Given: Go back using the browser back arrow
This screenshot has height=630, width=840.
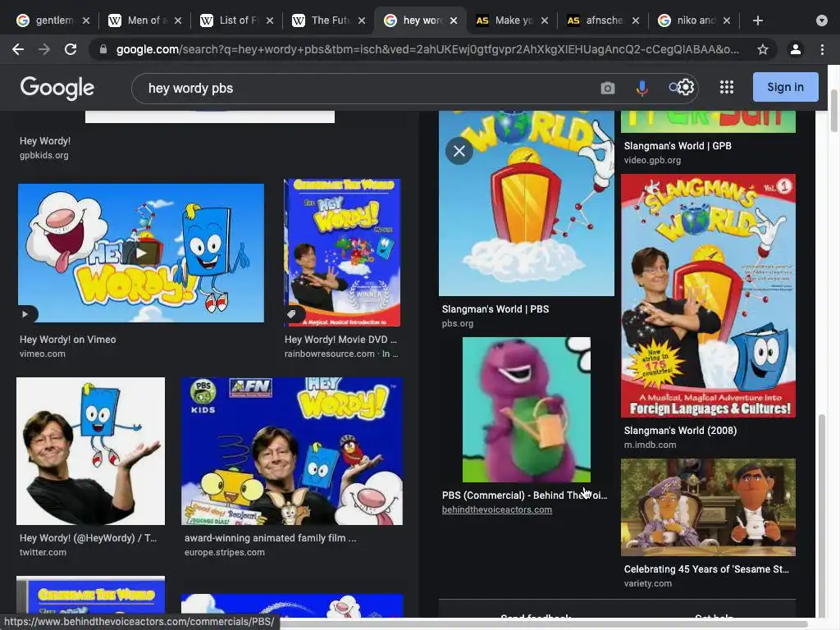Looking at the screenshot, I should point(18,49).
